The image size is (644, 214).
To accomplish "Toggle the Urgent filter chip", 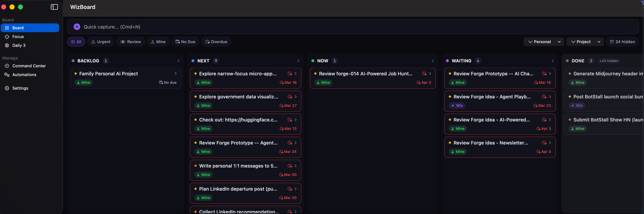I will (x=101, y=42).
